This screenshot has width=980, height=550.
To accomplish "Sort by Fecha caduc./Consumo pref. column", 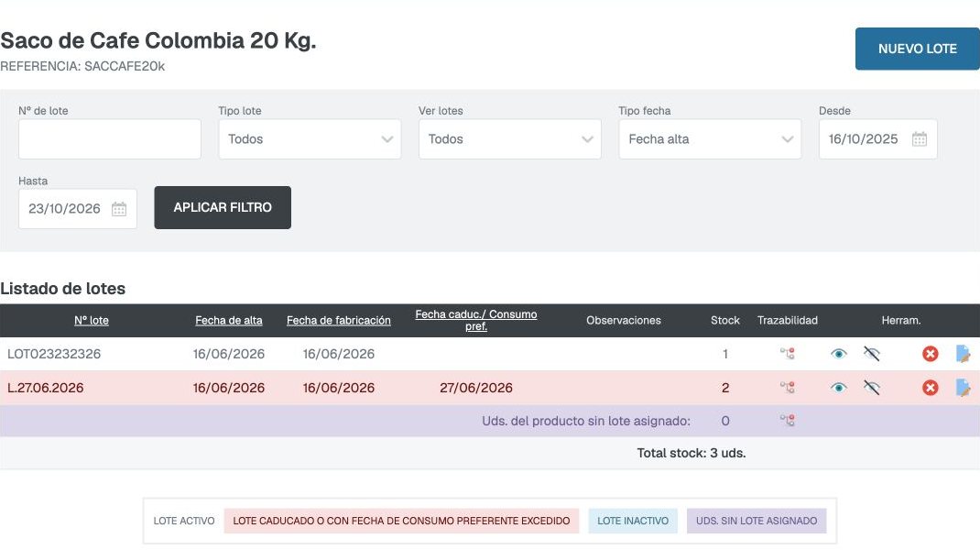I will pyautogui.click(x=476, y=320).
